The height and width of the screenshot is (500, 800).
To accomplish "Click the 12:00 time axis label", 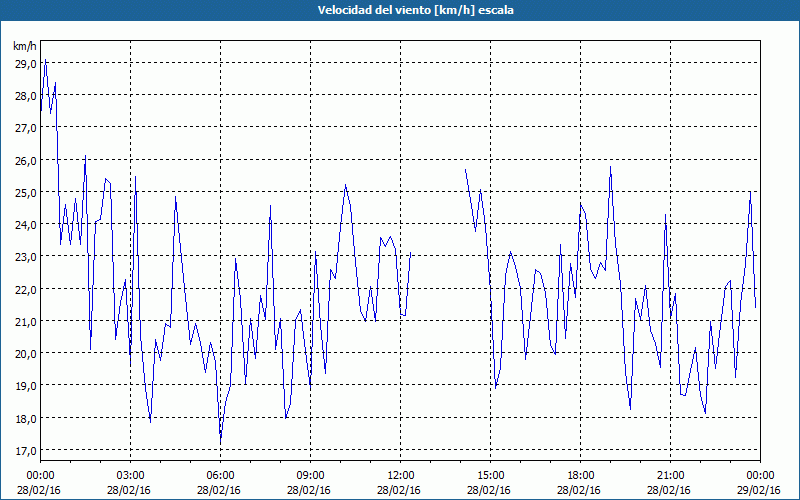I will 401,476.
